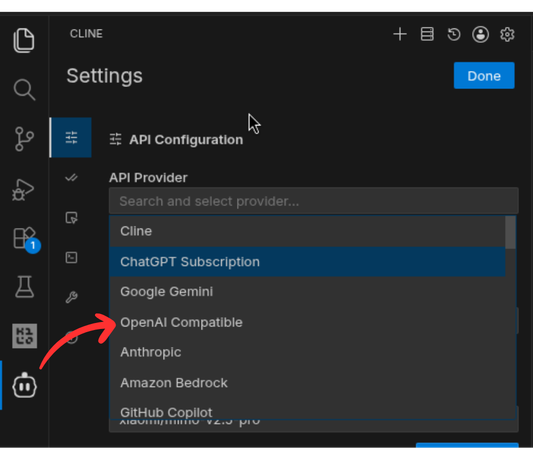Focus the Search and select provider field
This screenshot has width=533, height=460.
[x=313, y=201]
